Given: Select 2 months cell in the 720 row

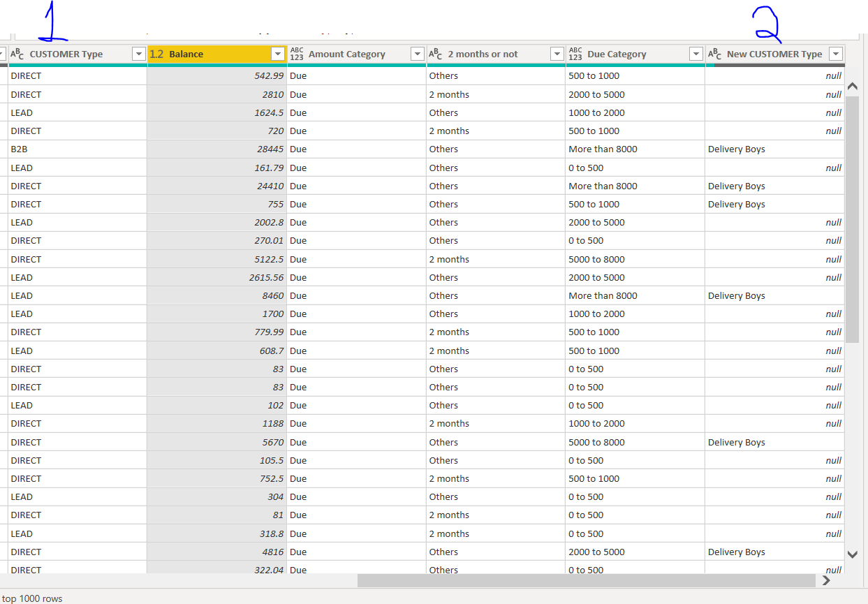Looking at the screenshot, I should [496, 131].
